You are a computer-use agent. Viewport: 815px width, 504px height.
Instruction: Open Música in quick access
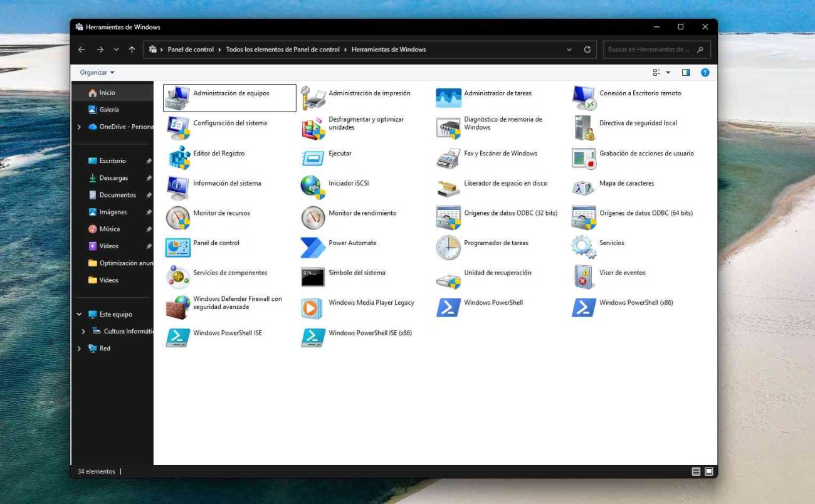point(113,229)
